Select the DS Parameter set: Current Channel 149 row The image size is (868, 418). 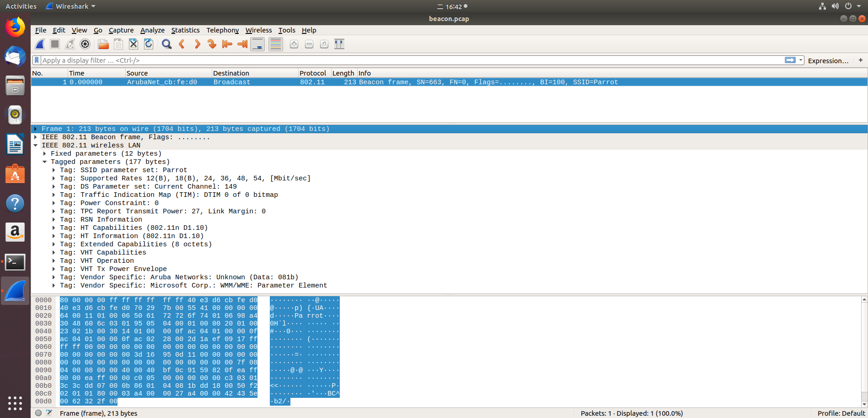click(x=449, y=187)
